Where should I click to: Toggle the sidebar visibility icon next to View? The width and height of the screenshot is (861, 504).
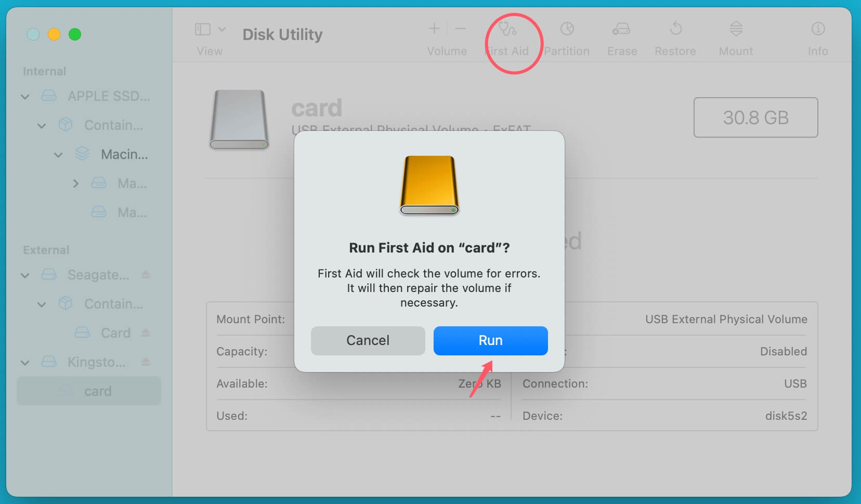click(x=203, y=29)
